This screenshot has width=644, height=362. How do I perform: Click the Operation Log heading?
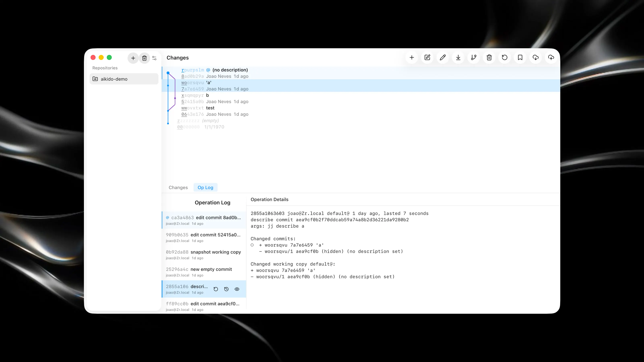point(213,203)
